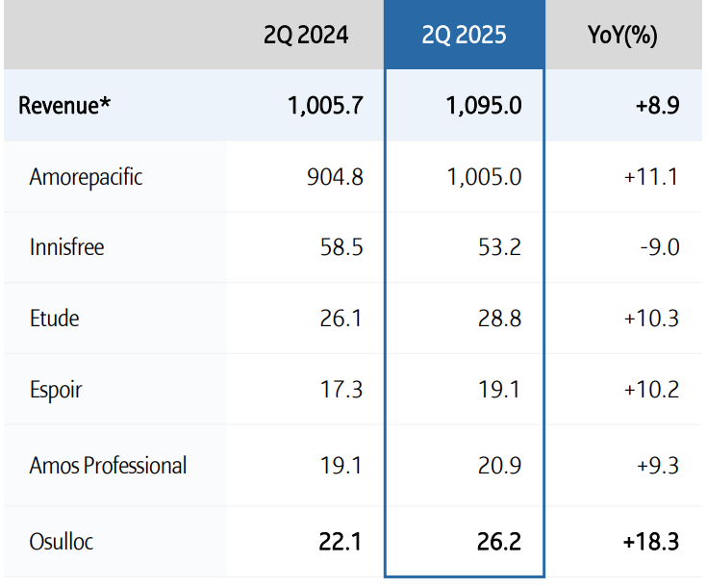This screenshot has width=707, height=588.
Task: Select the Osulloc row label
Action: [x=63, y=542]
